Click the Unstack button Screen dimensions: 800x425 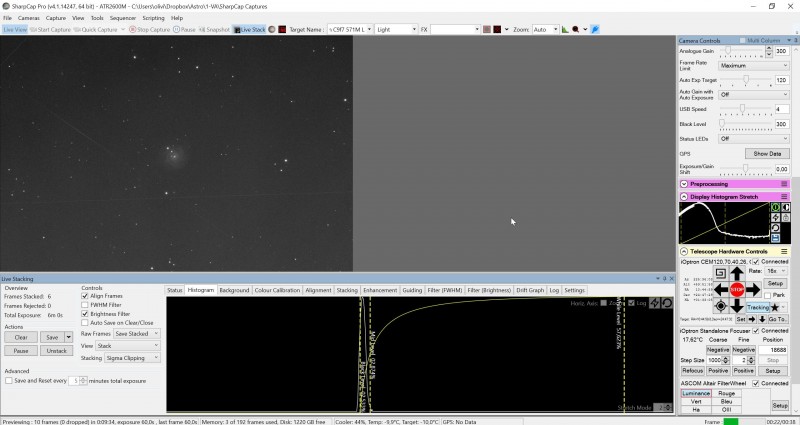tap(57, 351)
